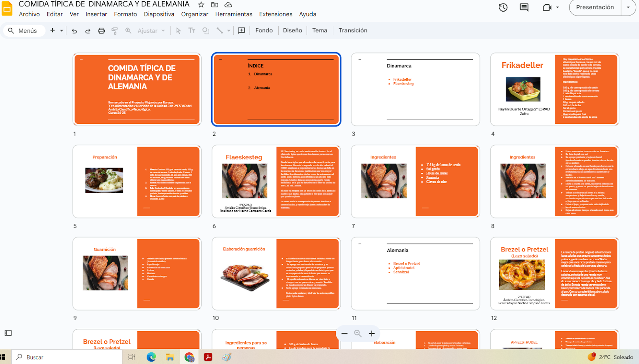The image size is (639, 364).
Task: Click the Tema button
Action: 319,30
